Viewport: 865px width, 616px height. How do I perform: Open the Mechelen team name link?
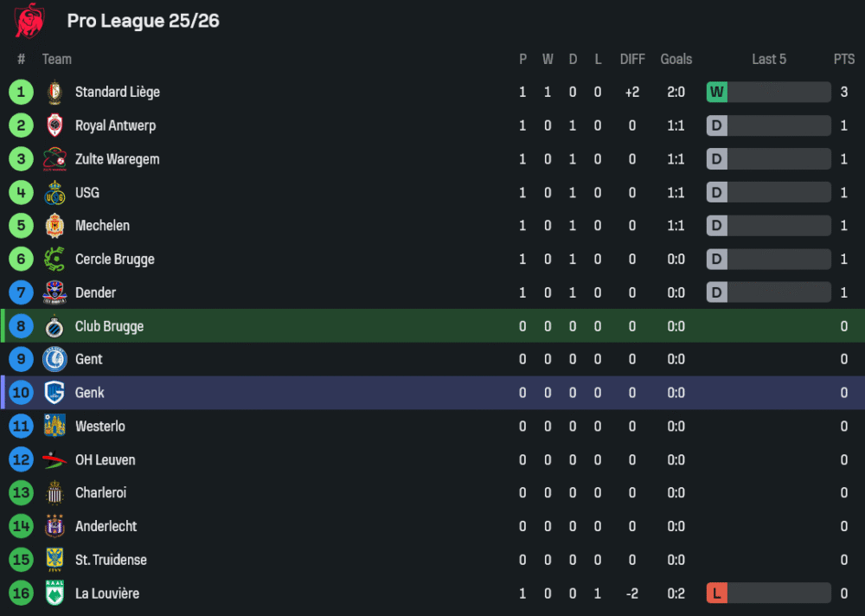pos(102,226)
